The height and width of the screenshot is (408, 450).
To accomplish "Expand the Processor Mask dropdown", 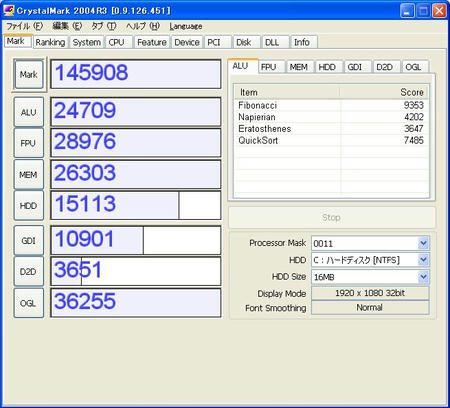I will (x=423, y=243).
